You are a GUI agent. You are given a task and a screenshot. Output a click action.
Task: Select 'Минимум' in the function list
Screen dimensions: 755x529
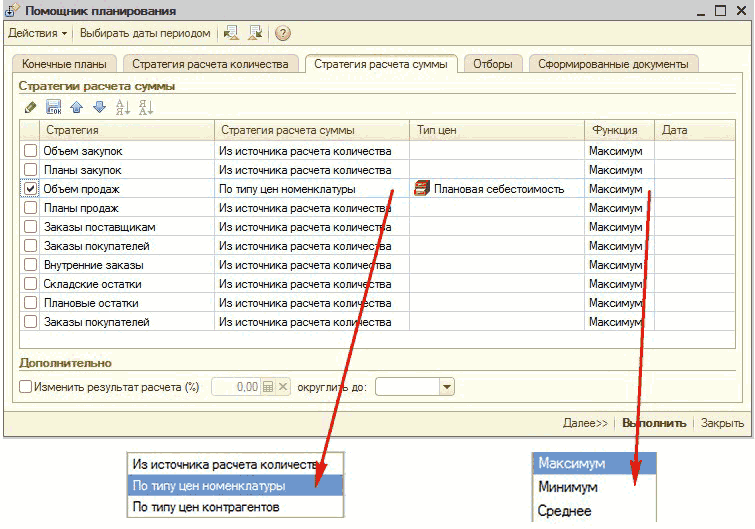567,487
